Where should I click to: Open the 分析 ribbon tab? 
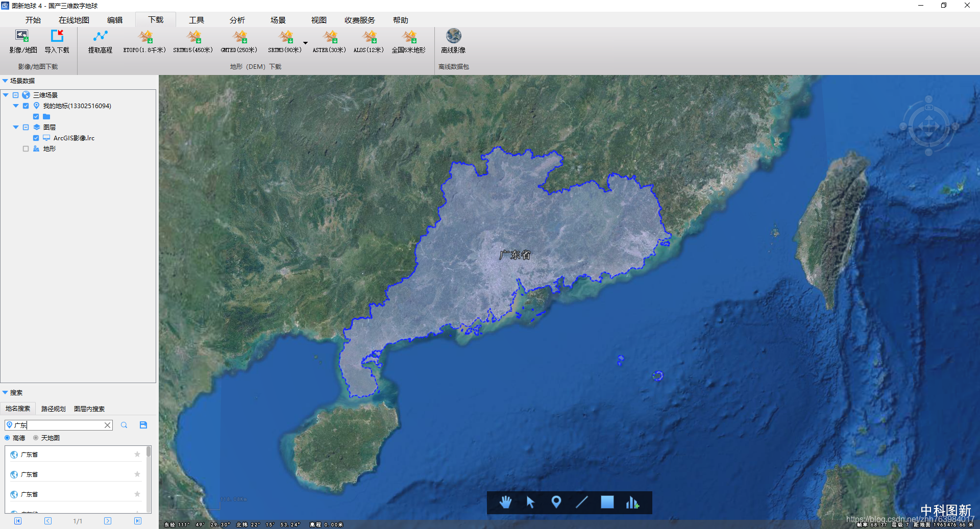point(237,20)
